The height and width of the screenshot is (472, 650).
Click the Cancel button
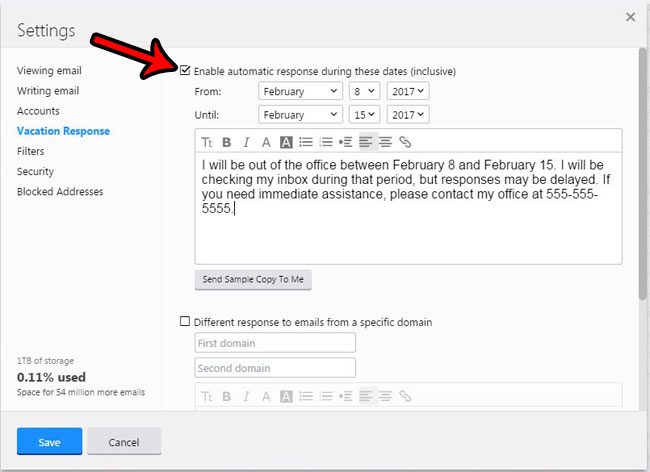click(124, 442)
